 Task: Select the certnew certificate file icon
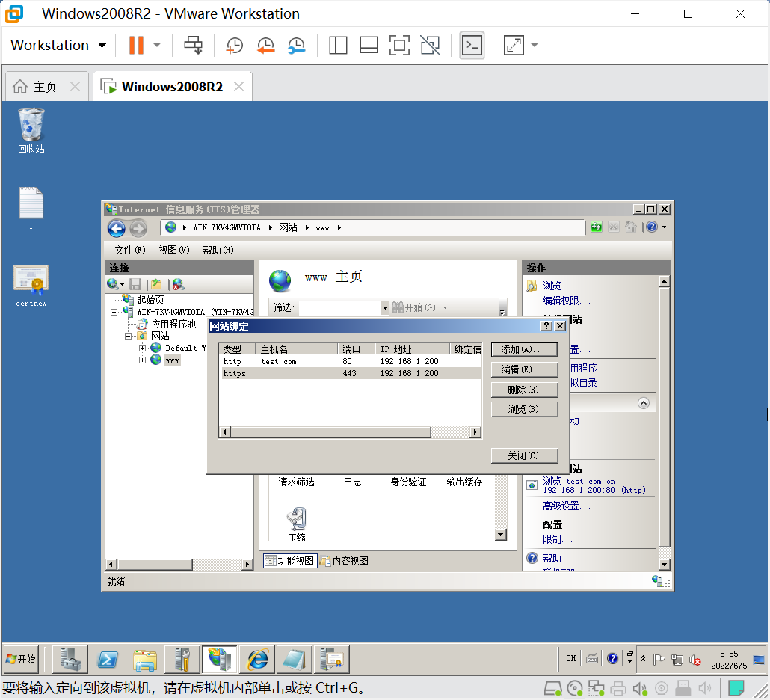(x=31, y=286)
